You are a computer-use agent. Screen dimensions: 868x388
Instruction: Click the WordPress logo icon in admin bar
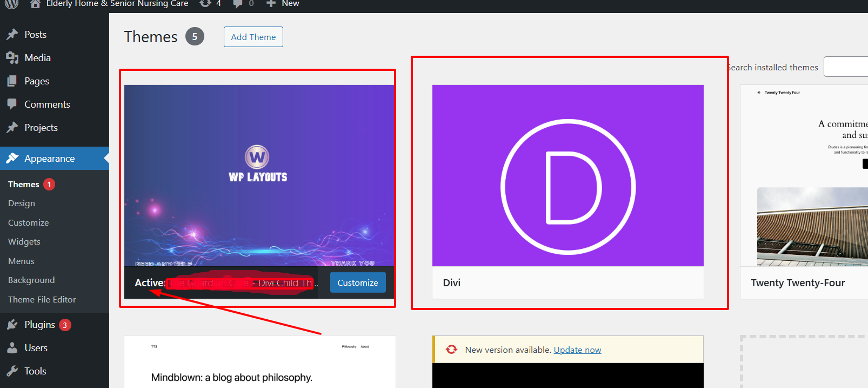tap(12, 3)
